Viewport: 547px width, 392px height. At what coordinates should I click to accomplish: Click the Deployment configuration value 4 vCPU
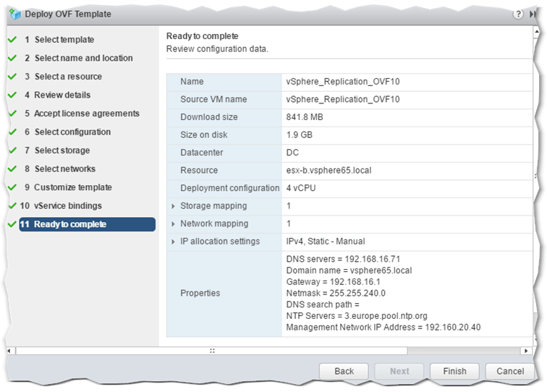(301, 188)
